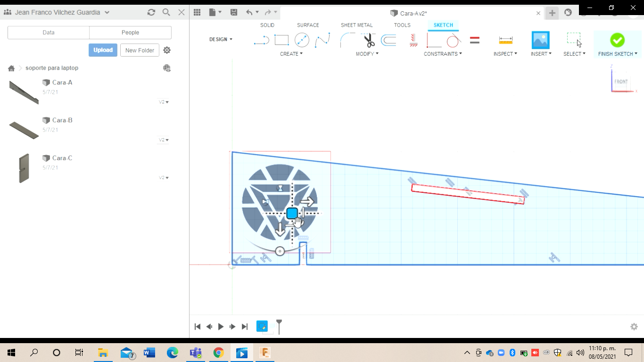The width and height of the screenshot is (644, 362).
Task: Open the Cara-B version V2 dropdown
Action: [x=164, y=140]
